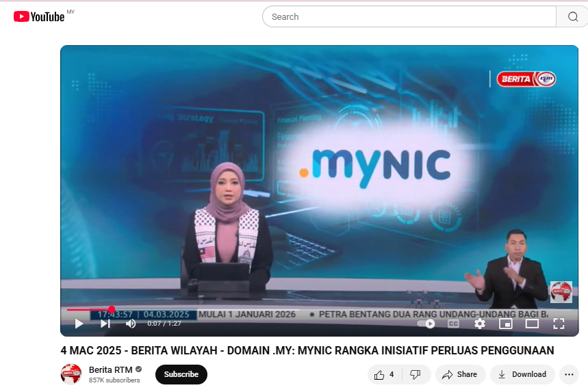This screenshot has height=392, width=588.
Task: Click the Berita RTM channel name
Action: [x=111, y=369]
